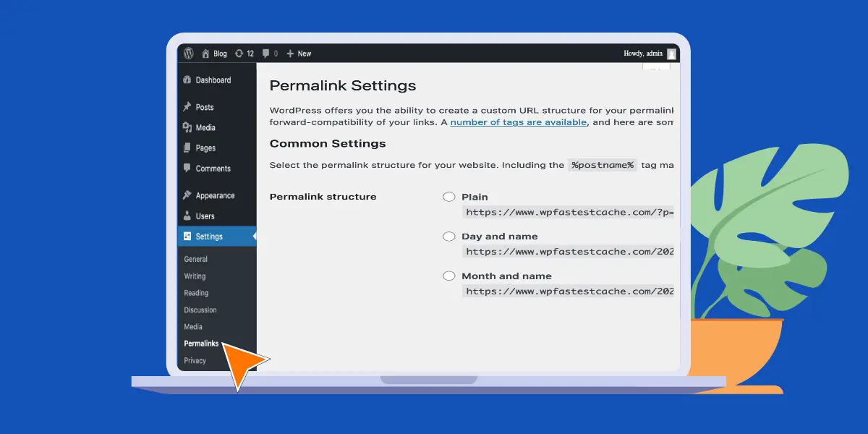Click + New to create content
The height and width of the screenshot is (434, 868).
point(298,53)
